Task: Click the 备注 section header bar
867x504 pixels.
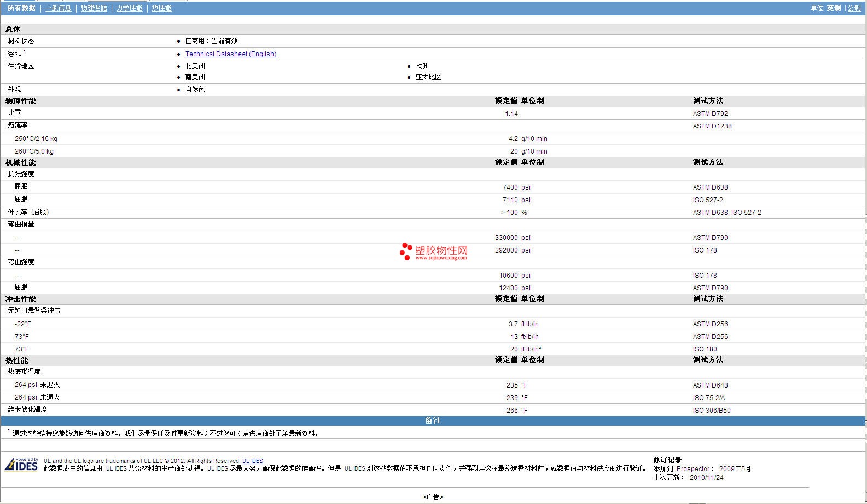Action: (x=433, y=420)
